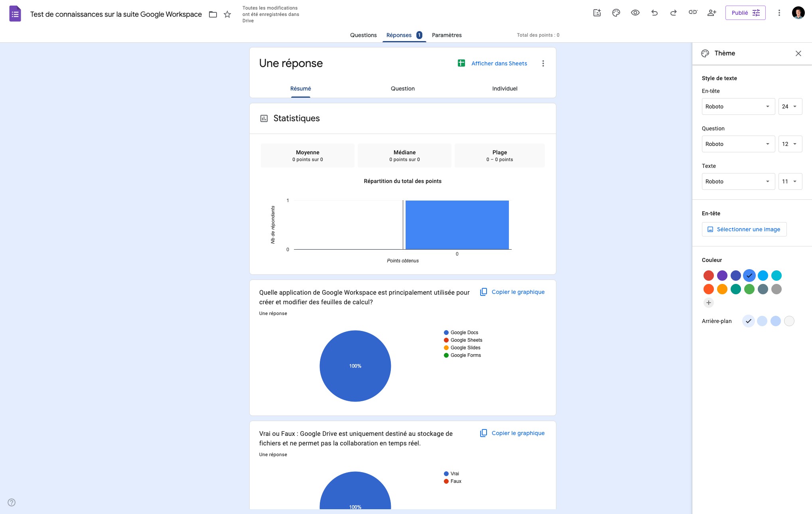Image resolution: width=812 pixels, height=514 pixels.
Task: Select the cyan theme color
Action: (x=777, y=276)
